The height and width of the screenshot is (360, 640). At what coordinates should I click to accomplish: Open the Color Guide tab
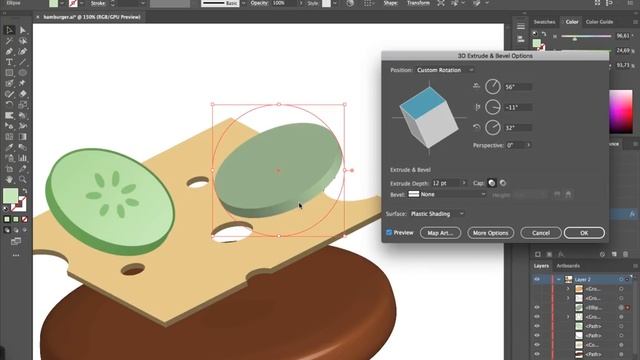[599, 22]
